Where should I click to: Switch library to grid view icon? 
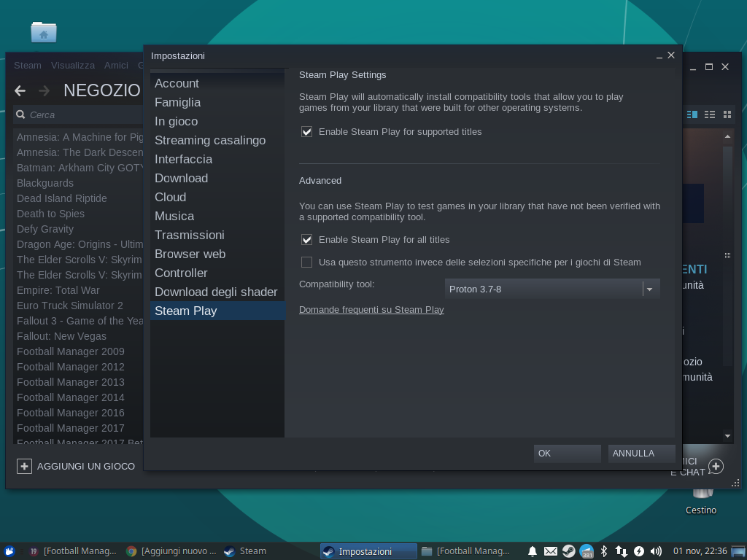tap(727, 114)
